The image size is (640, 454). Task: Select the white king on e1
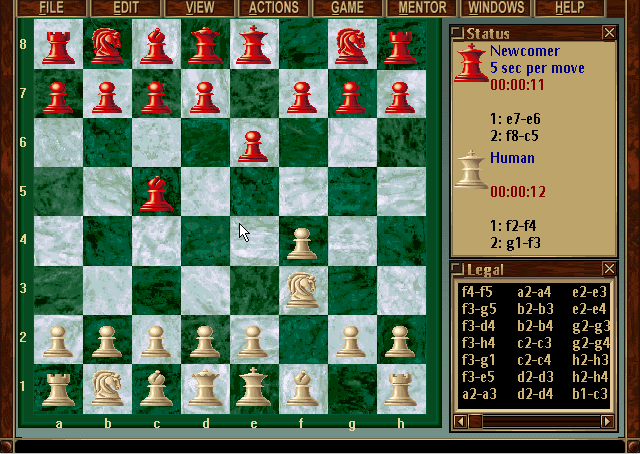tap(253, 386)
